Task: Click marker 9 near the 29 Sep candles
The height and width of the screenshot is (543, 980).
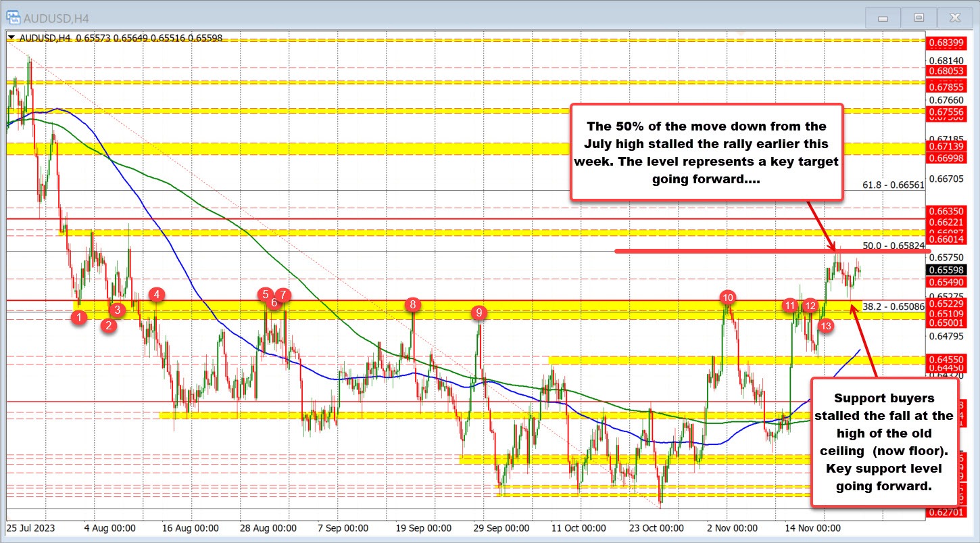Action: tap(479, 312)
